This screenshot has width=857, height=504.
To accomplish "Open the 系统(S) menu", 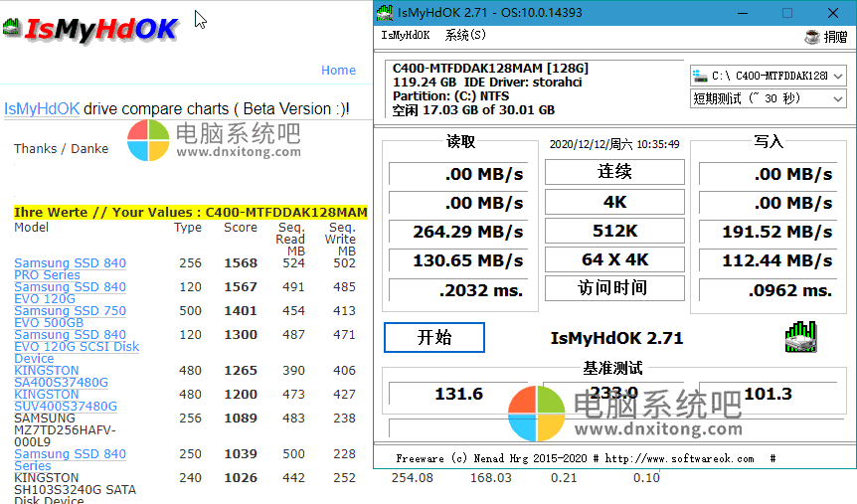I will pyautogui.click(x=465, y=35).
